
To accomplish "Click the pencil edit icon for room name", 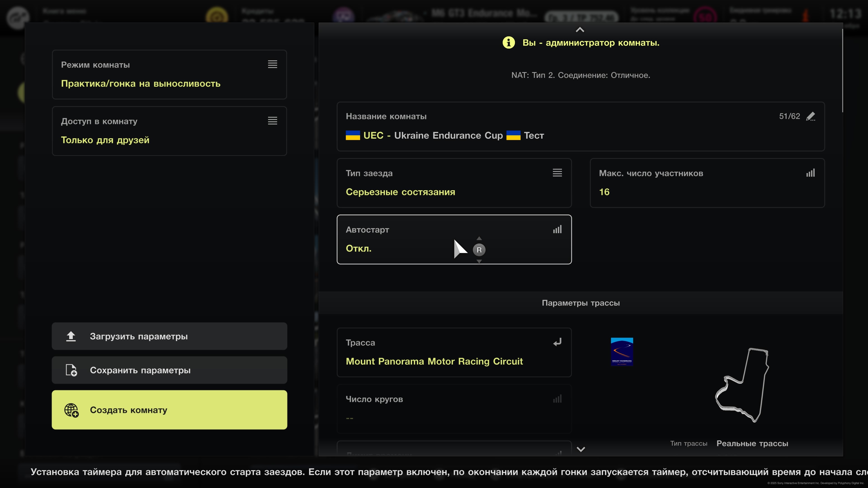I will (810, 116).
